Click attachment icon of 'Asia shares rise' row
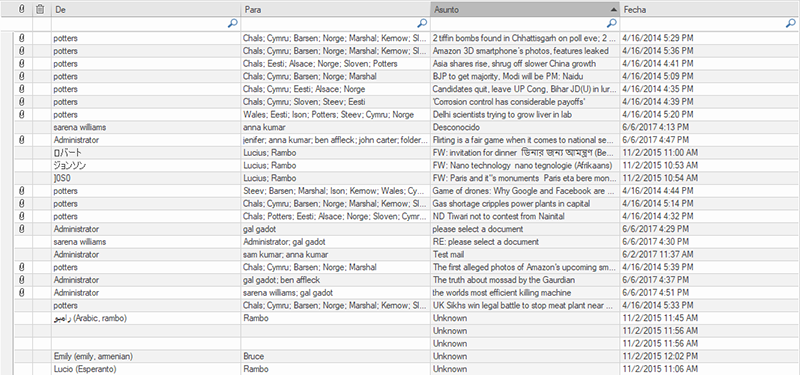The height and width of the screenshot is (375, 800). [x=21, y=63]
